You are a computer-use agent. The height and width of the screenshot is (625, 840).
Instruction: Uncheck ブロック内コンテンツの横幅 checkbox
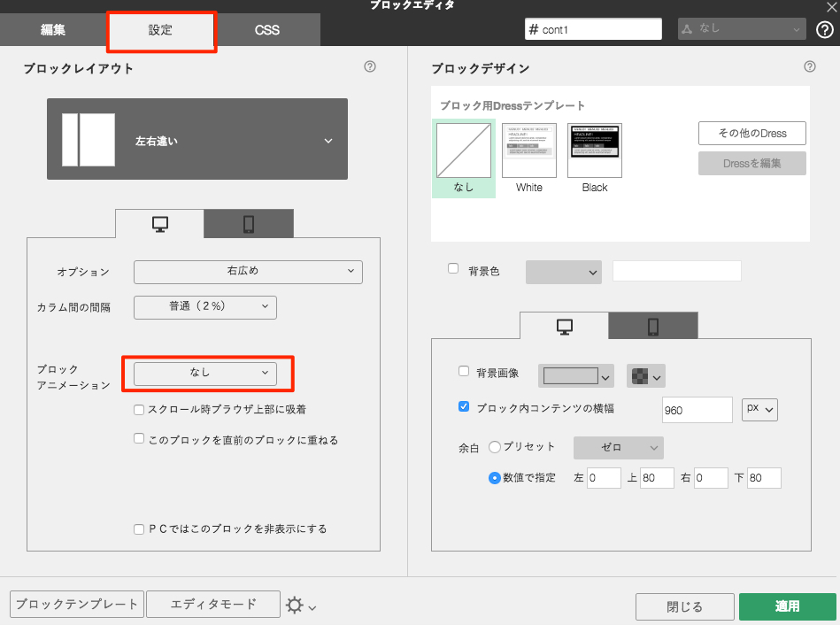point(464,406)
